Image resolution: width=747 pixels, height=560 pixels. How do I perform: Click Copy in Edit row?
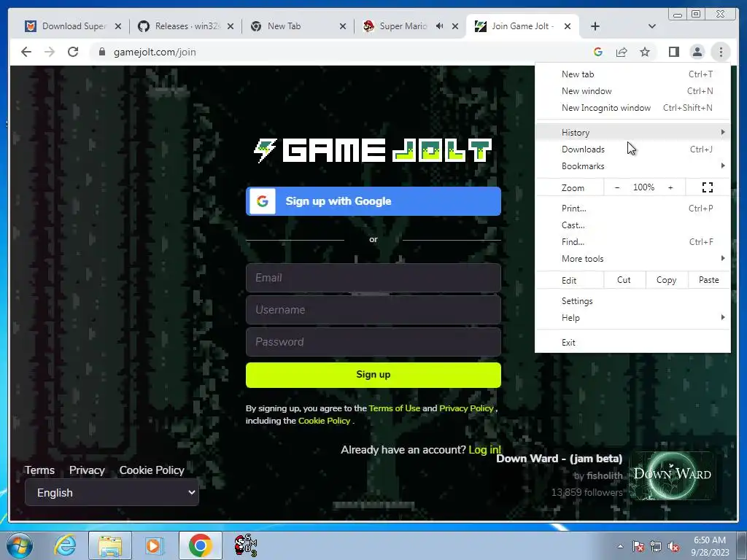point(667,280)
